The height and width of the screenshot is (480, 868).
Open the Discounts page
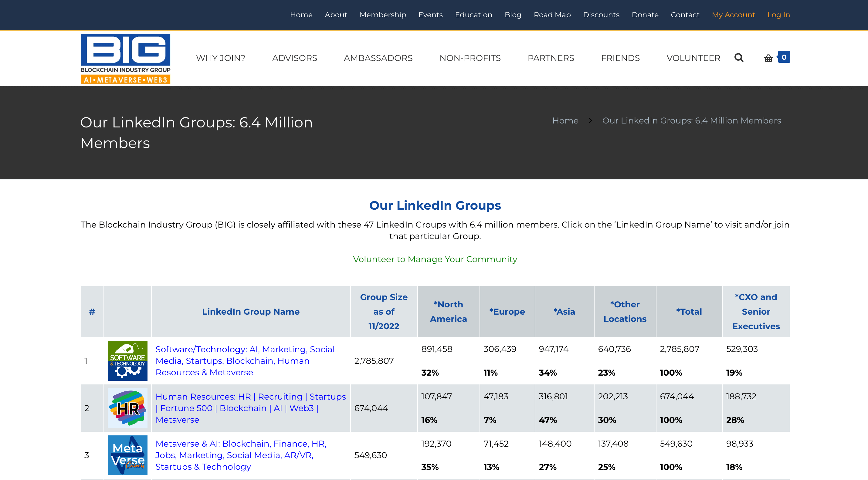pos(601,15)
